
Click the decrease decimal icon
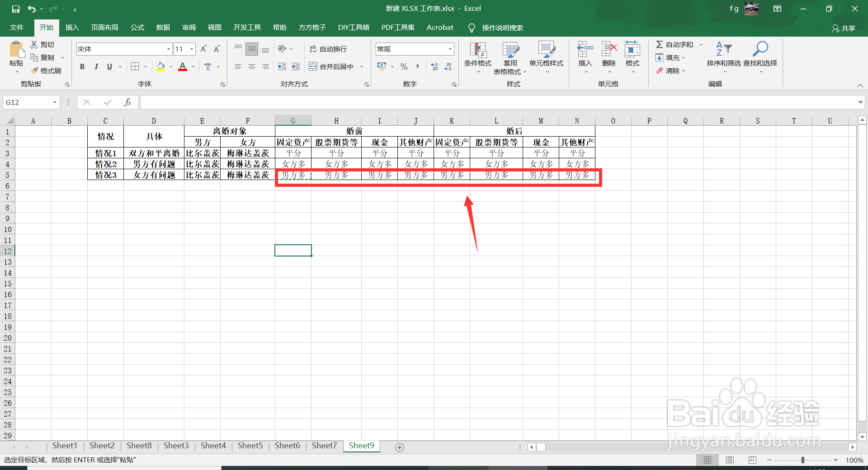click(x=448, y=66)
